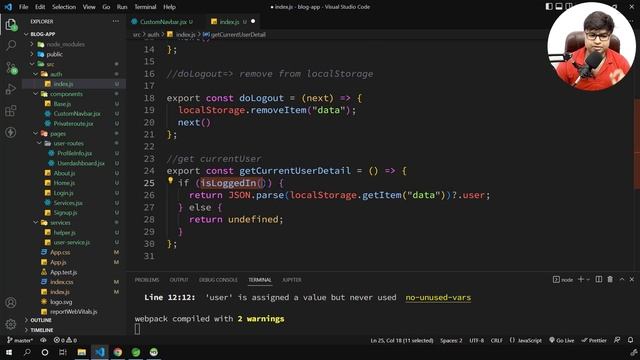Click Prettier in status bar
This screenshot has height=360, width=640.
[594, 340]
